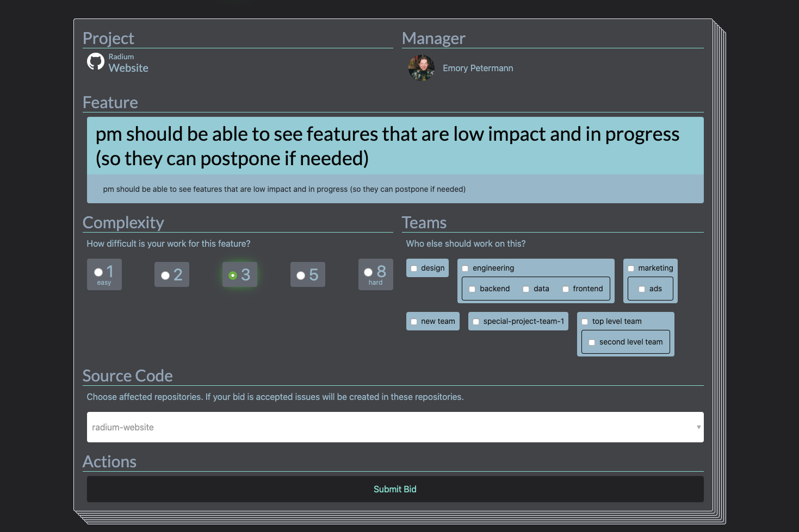Select the special-project-team-1 checkbox

pyautogui.click(x=476, y=322)
